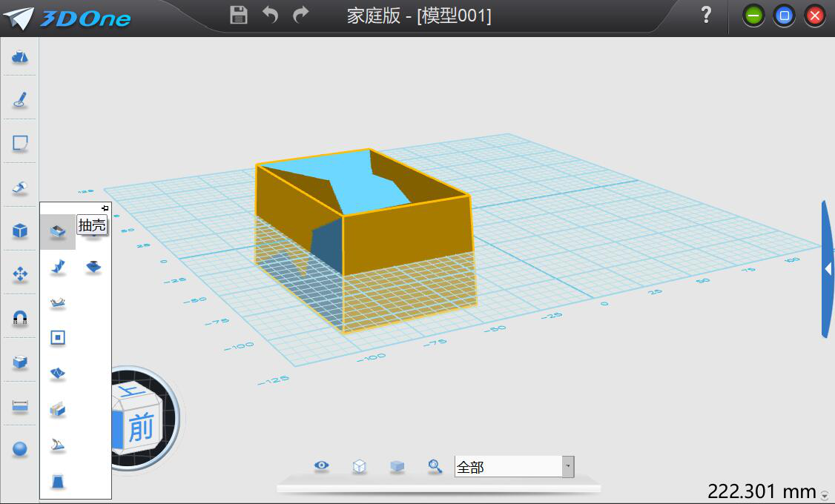Toggle shaded display mode icon

tap(397, 465)
